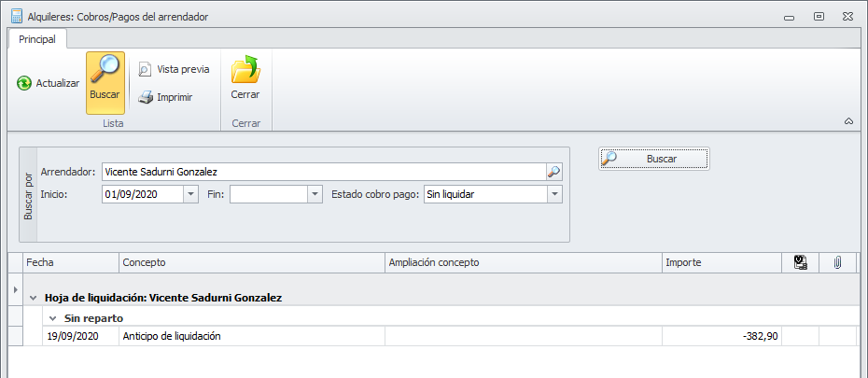Click the large Buscar magnifier in ribbon
The height and width of the screenshot is (378, 868).
coord(105,83)
